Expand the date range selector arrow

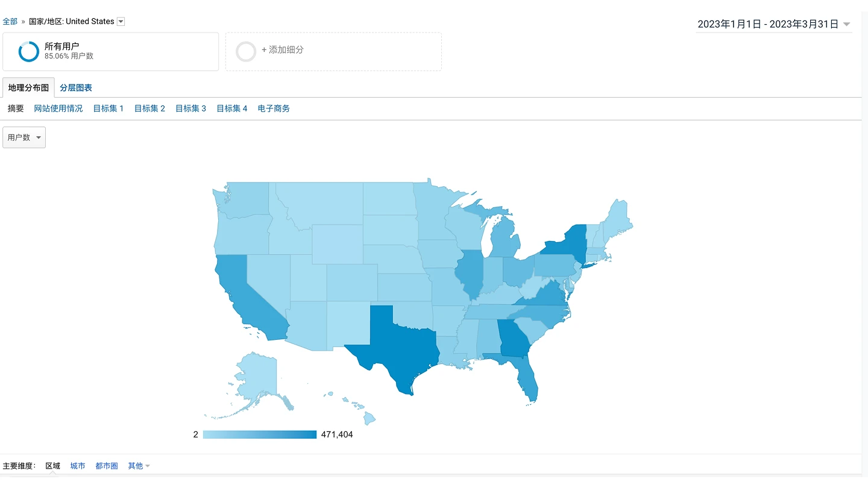847,25
